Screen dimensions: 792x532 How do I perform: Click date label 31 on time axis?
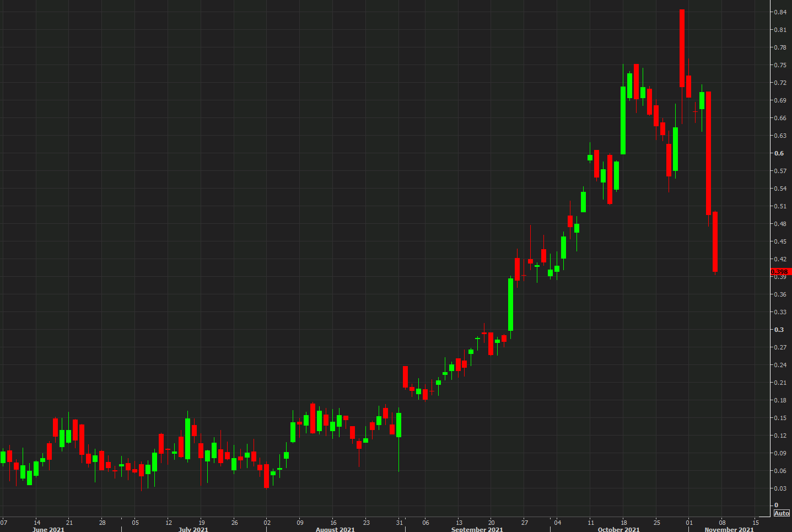400,522
